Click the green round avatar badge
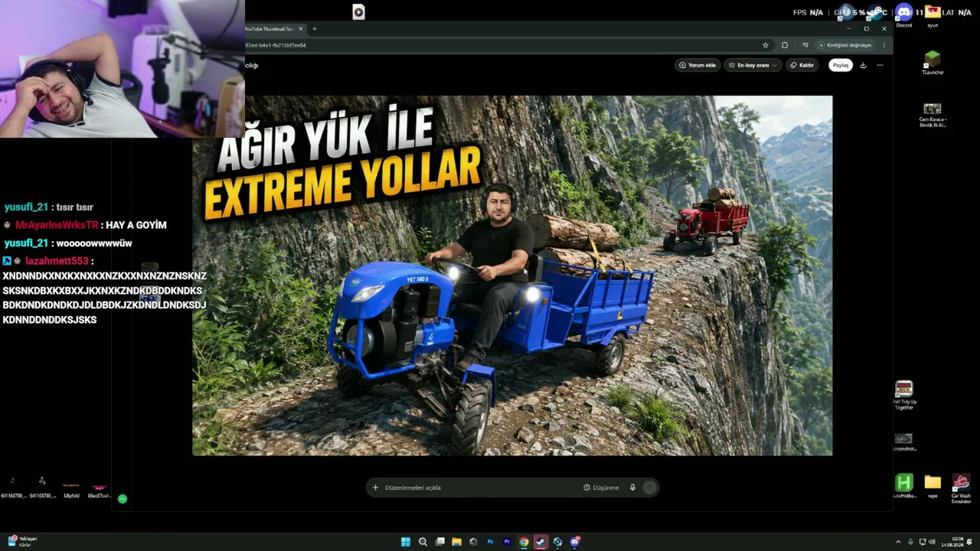Screen dimensions: 980x551 click(122, 499)
